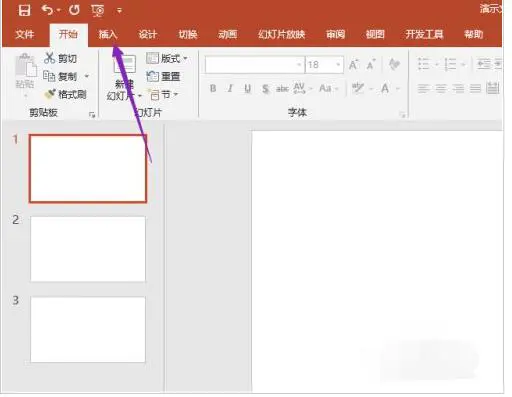Screen dimensions: 512x397
Task: Align text right
Action: pyautogui.click(x=458, y=88)
